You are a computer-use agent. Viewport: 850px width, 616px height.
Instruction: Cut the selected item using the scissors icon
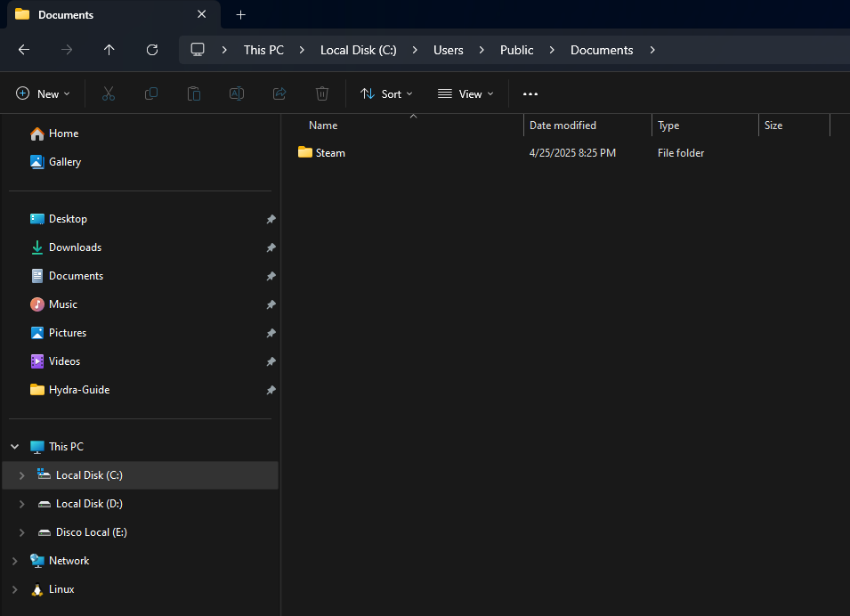109,93
